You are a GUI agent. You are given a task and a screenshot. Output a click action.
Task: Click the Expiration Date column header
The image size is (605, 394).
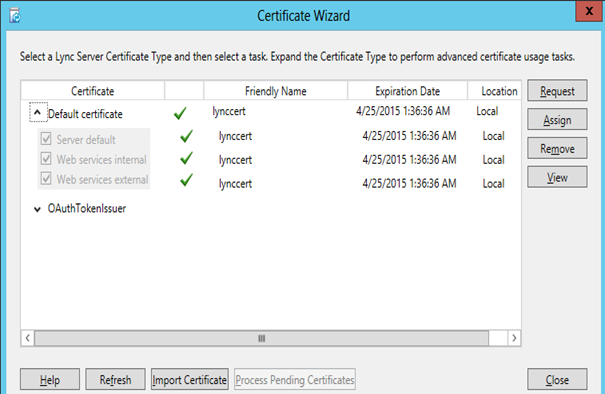(x=407, y=91)
